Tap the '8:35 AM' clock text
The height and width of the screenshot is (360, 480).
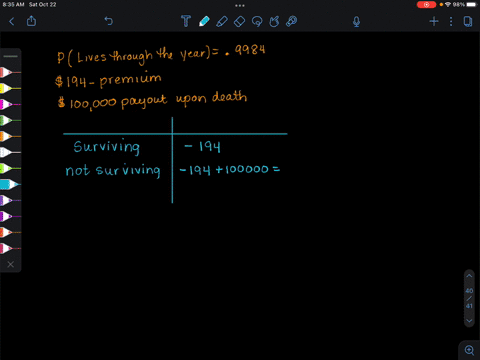pos(13,5)
